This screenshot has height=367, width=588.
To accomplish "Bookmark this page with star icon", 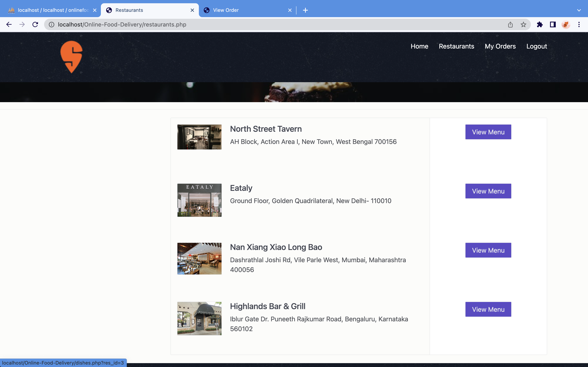I will 523,24.
